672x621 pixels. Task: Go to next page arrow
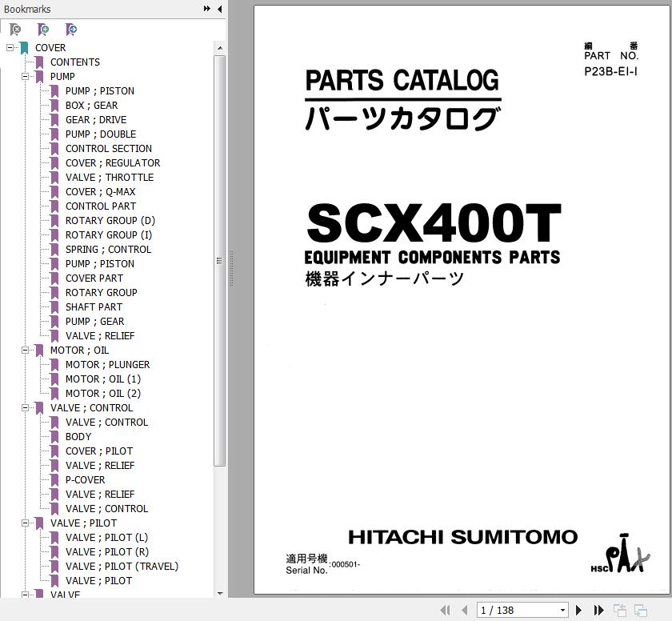(x=578, y=610)
